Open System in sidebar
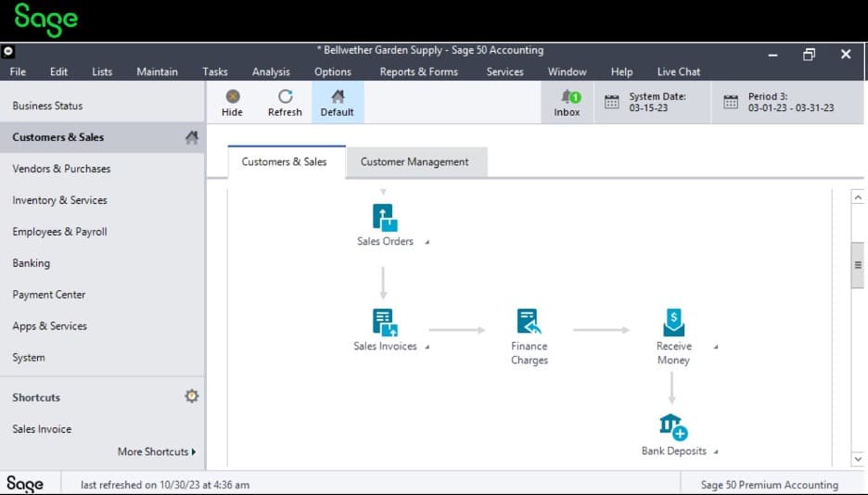868x495 pixels. (102, 358)
